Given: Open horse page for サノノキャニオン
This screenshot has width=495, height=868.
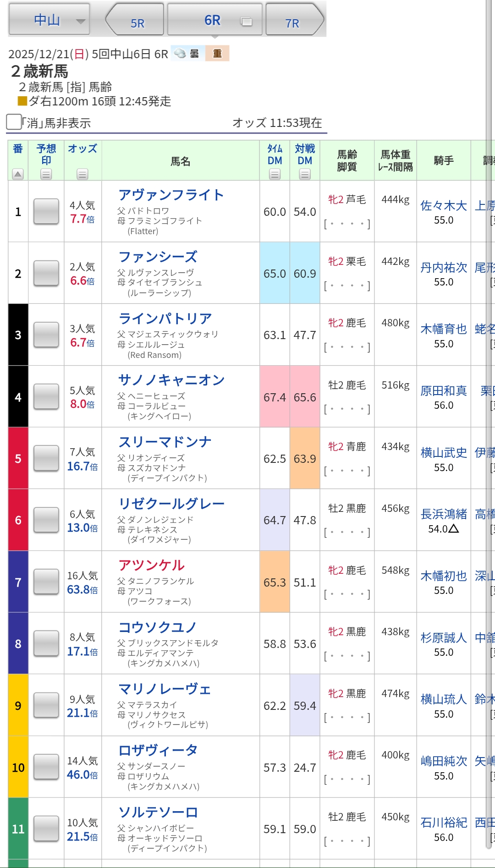Looking at the screenshot, I should (x=171, y=380).
